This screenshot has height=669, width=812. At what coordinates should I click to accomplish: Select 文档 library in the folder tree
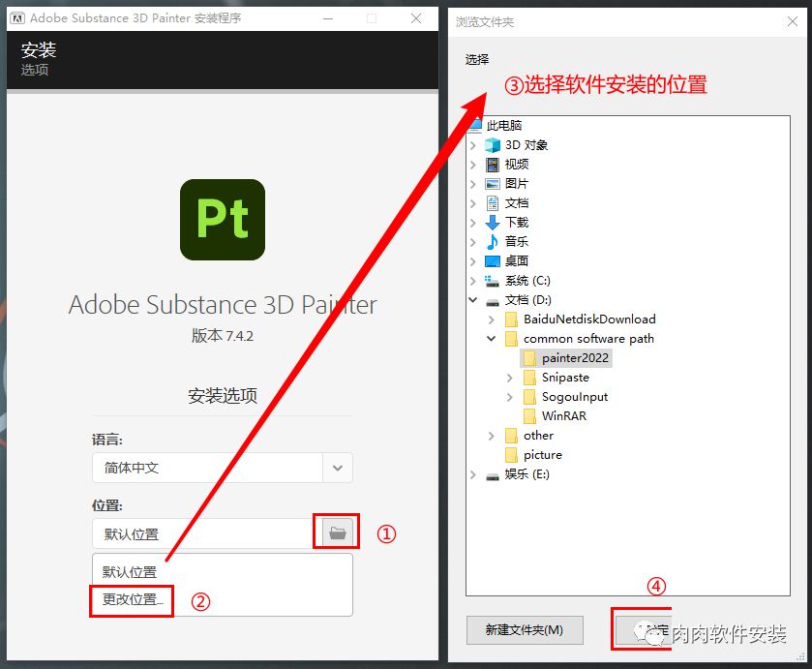(x=517, y=203)
